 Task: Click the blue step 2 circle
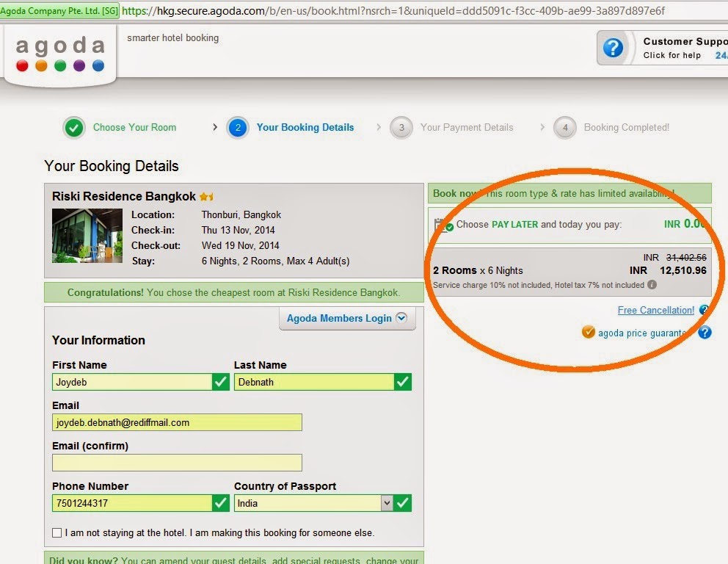click(238, 127)
